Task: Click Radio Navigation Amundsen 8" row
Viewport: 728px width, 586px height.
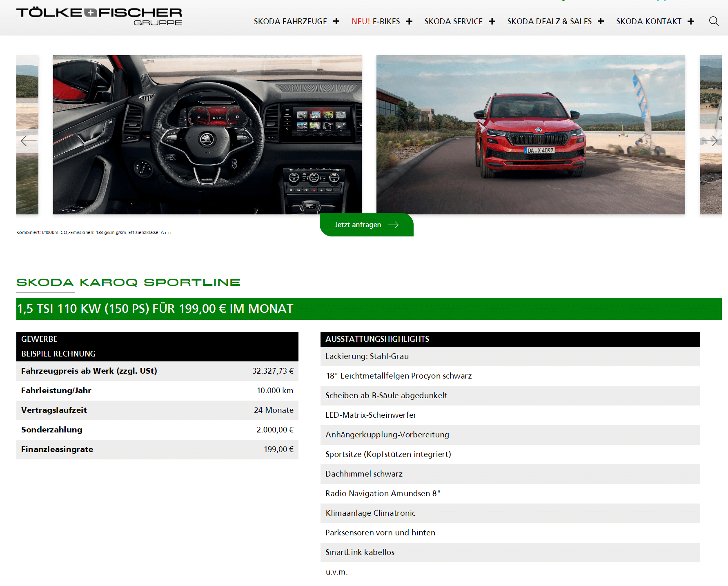Action: click(x=510, y=494)
